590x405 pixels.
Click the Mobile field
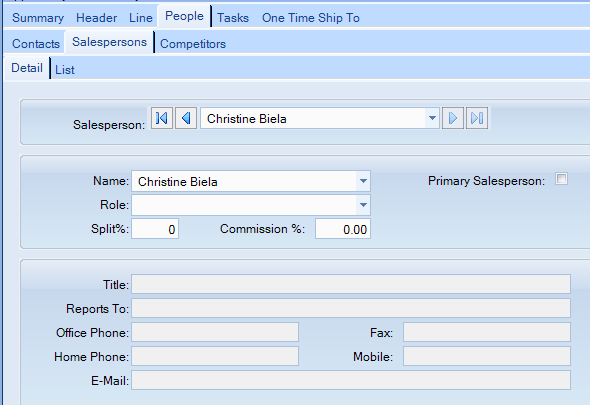tap(487, 356)
